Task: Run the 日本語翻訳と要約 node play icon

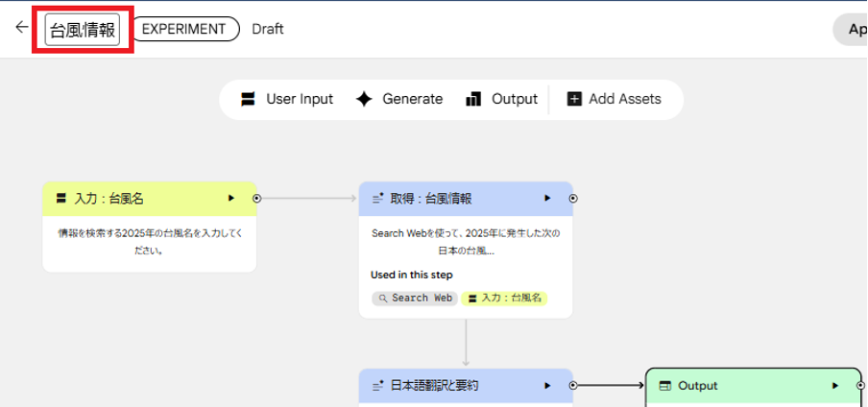Action: point(547,386)
